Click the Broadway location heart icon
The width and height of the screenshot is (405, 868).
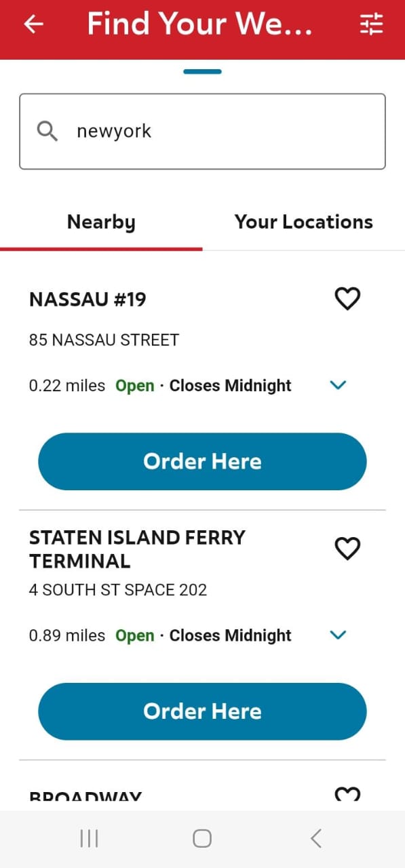[347, 795]
